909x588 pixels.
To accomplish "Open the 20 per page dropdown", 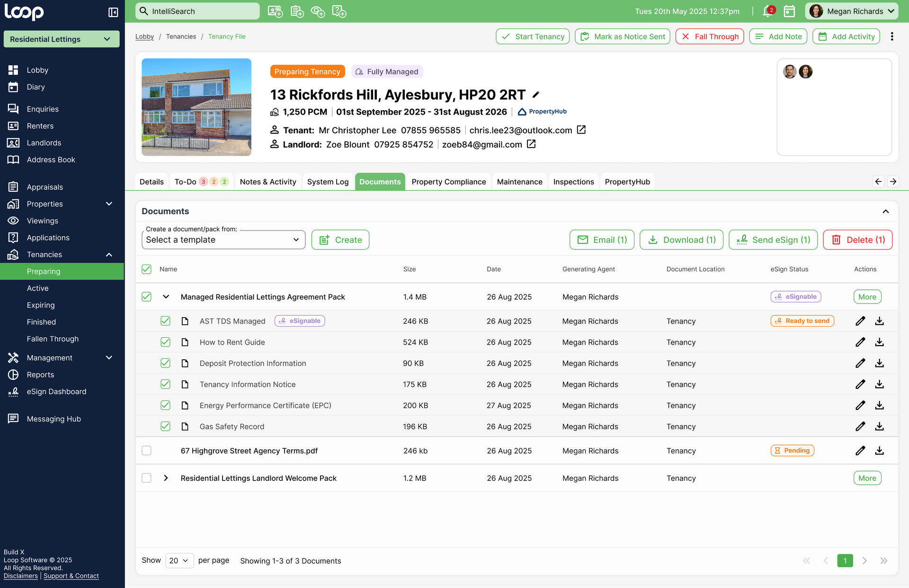I will coord(179,561).
